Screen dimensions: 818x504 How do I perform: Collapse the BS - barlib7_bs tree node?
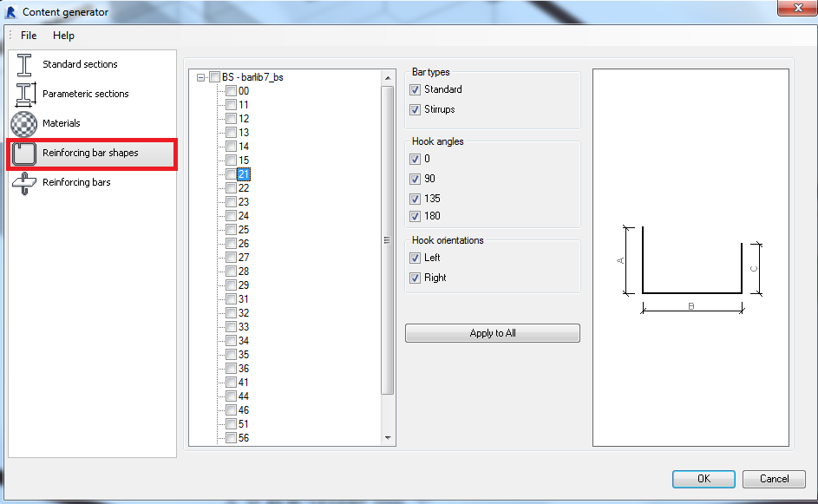click(x=200, y=76)
